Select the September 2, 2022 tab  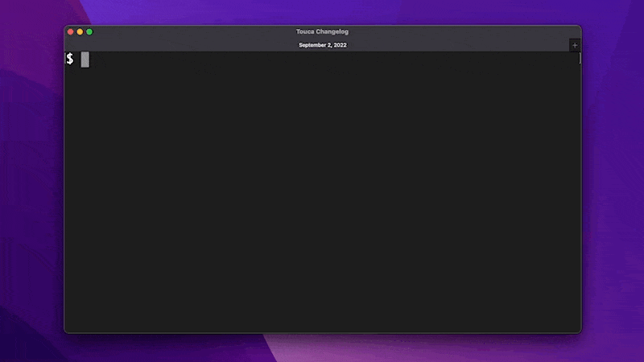coord(323,45)
